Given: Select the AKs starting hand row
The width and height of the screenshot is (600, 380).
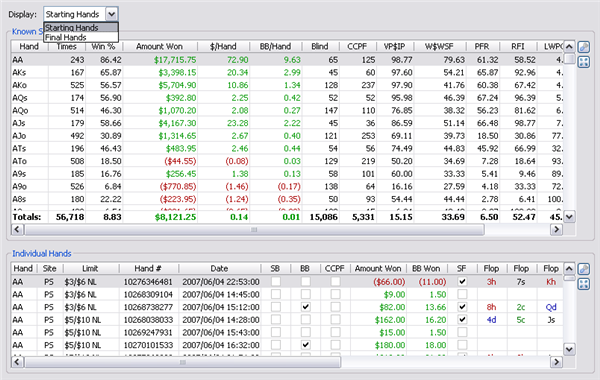Looking at the screenshot, I should coord(287,72).
